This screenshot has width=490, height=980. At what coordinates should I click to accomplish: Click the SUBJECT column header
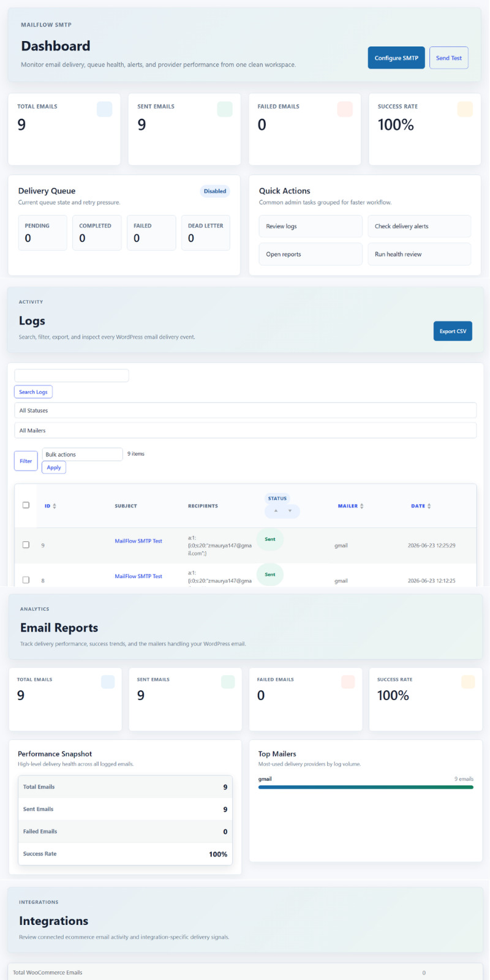coord(126,506)
